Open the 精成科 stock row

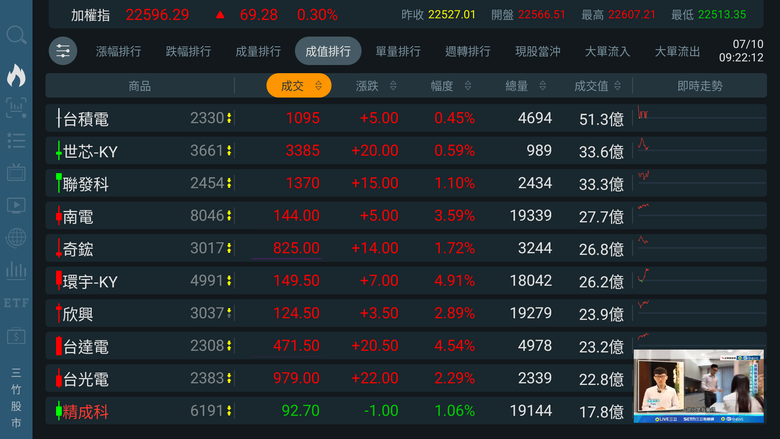[x=406, y=411]
